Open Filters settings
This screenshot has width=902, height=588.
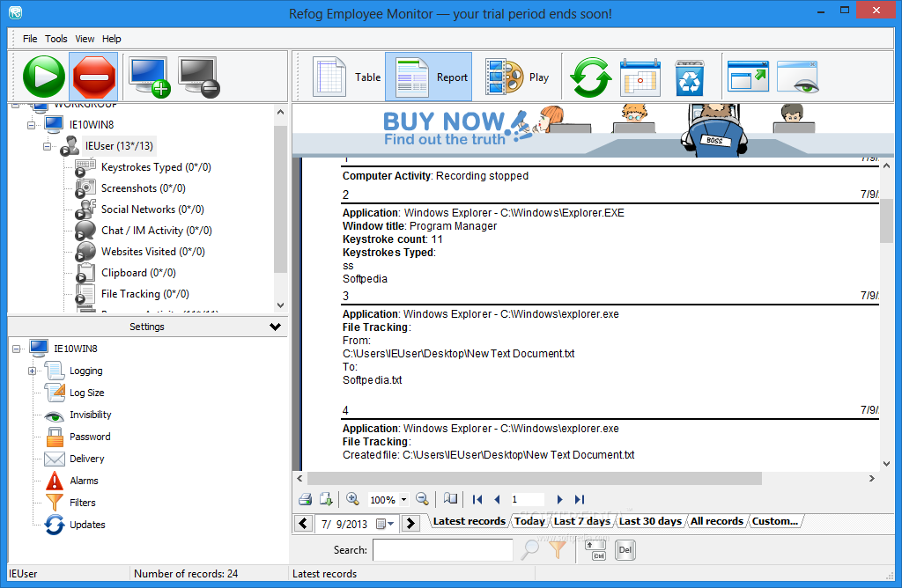click(82, 503)
